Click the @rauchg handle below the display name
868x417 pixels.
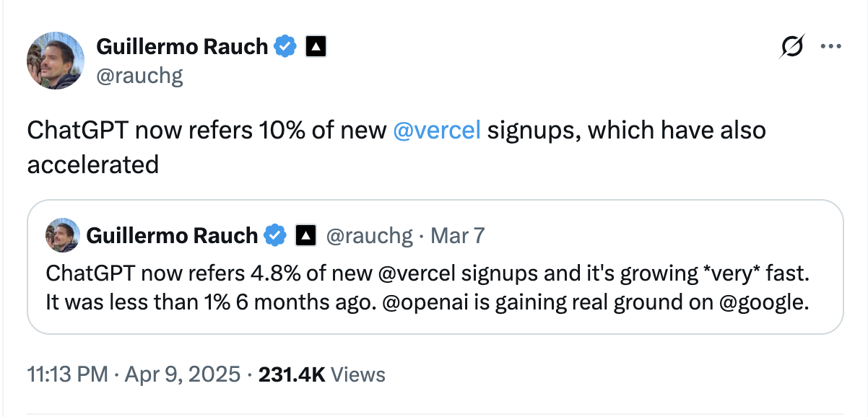click(139, 74)
